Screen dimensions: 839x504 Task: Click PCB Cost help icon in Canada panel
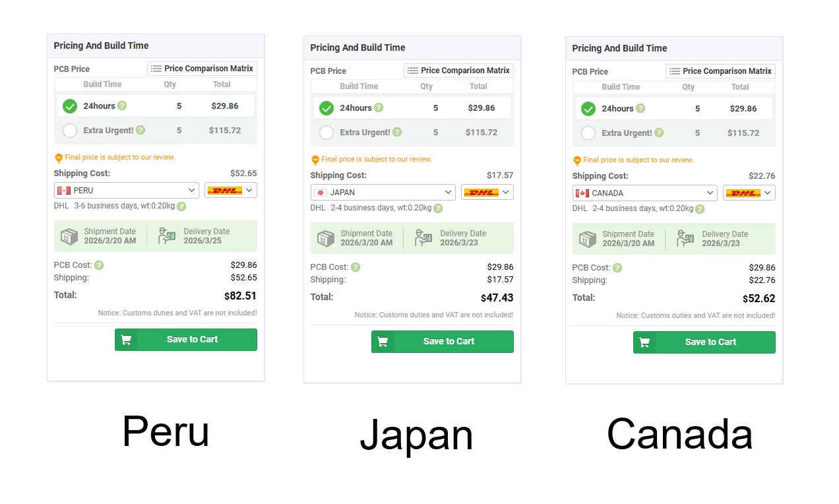(x=617, y=268)
